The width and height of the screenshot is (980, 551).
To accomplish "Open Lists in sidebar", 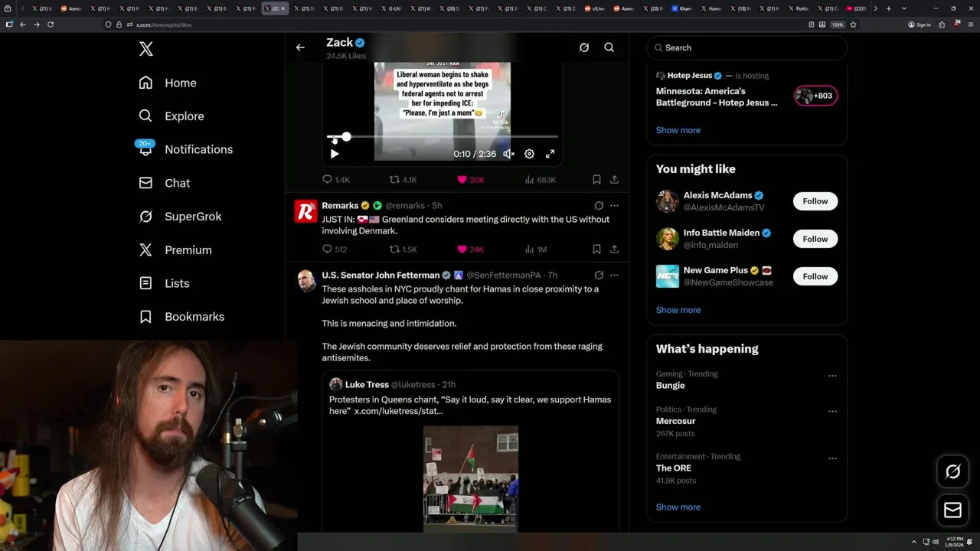I will 164,283.
